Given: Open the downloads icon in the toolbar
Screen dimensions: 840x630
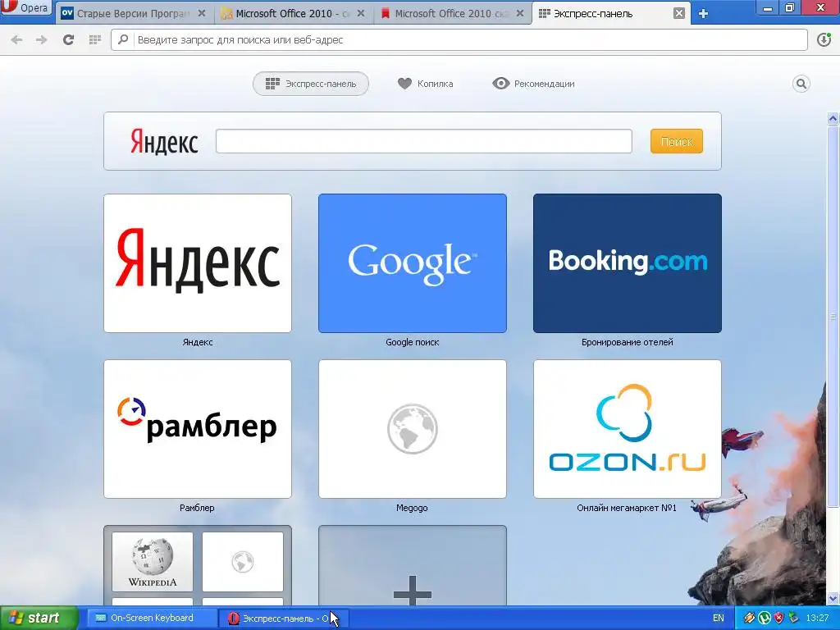Looking at the screenshot, I should pyautogui.click(x=824, y=39).
